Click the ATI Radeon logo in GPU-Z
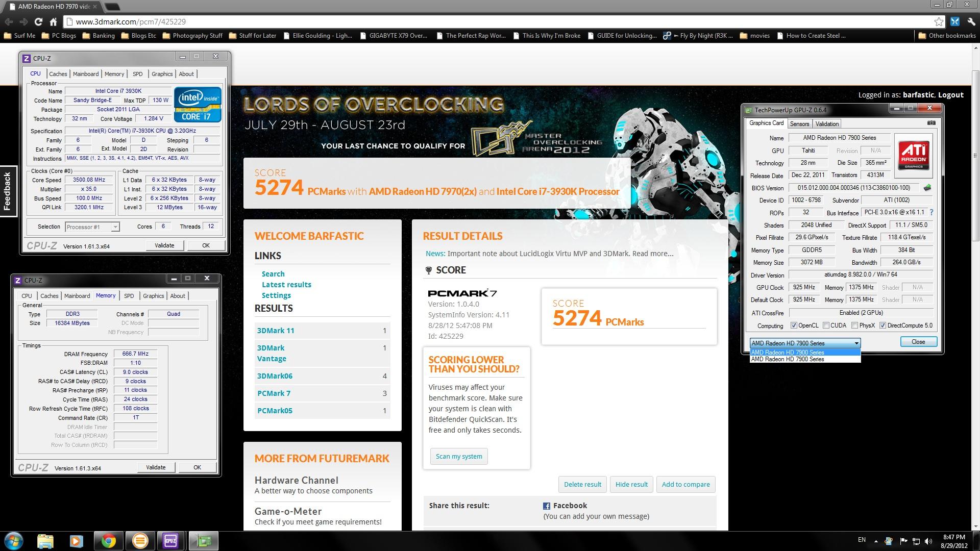 coord(914,155)
